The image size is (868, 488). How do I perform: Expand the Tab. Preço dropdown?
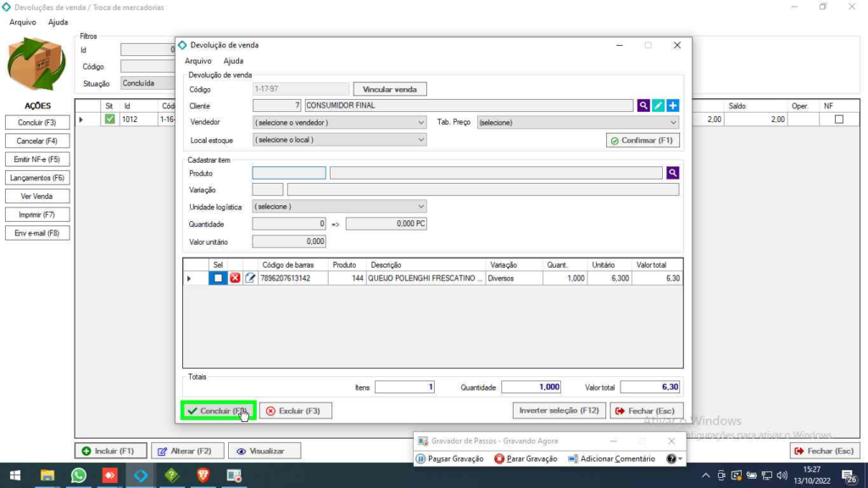(577, 122)
